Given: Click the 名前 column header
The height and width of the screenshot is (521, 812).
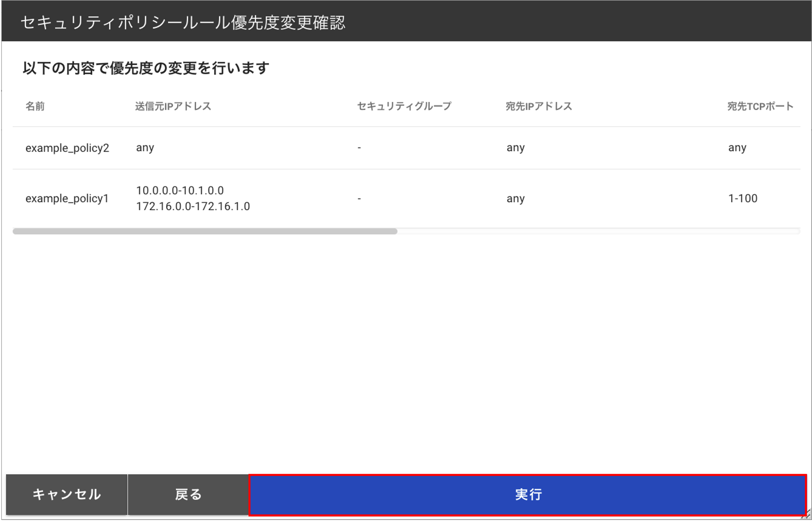Looking at the screenshot, I should [x=35, y=106].
